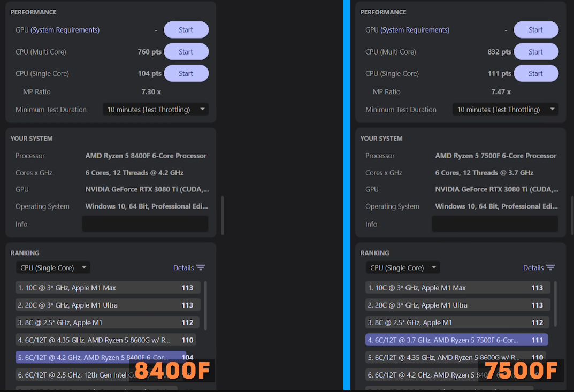Viewport: 574px width, 392px height.
Task: Start CPU Multi Core test in 7500F window
Action: click(x=536, y=52)
